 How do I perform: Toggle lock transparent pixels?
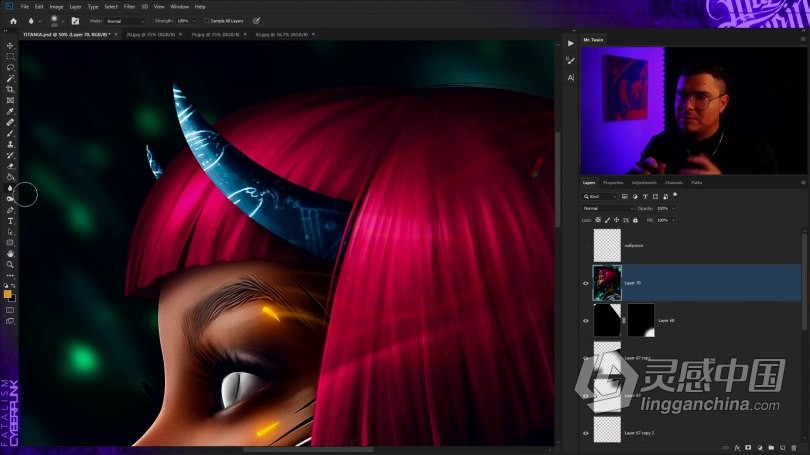598,221
